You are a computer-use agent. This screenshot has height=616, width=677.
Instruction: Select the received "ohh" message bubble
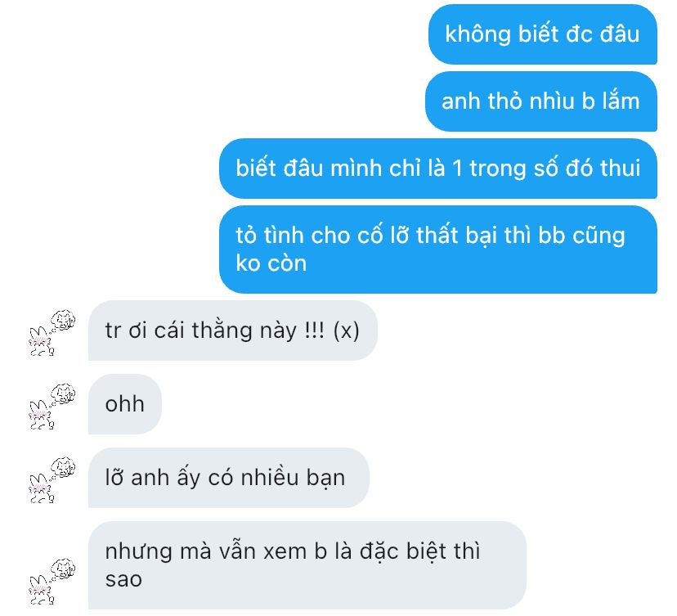point(125,404)
